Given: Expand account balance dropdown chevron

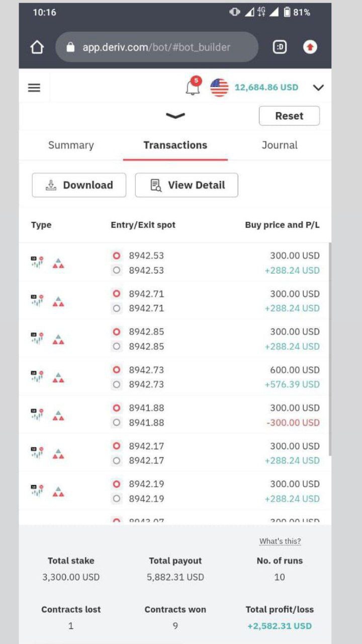Looking at the screenshot, I should [x=318, y=88].
